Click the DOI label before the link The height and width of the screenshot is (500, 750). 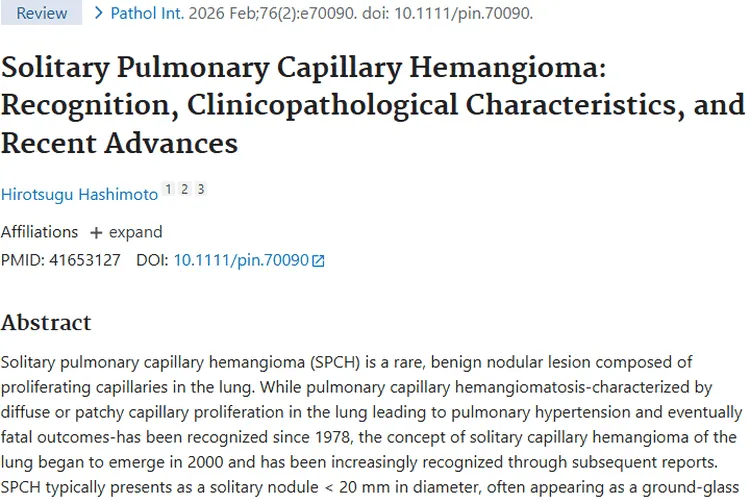pos(152,260)
